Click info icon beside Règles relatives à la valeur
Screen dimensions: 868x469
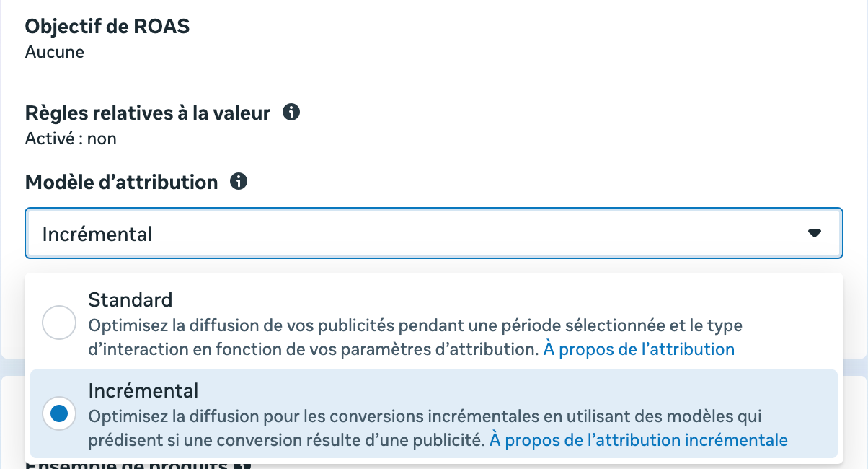[291, 113]
